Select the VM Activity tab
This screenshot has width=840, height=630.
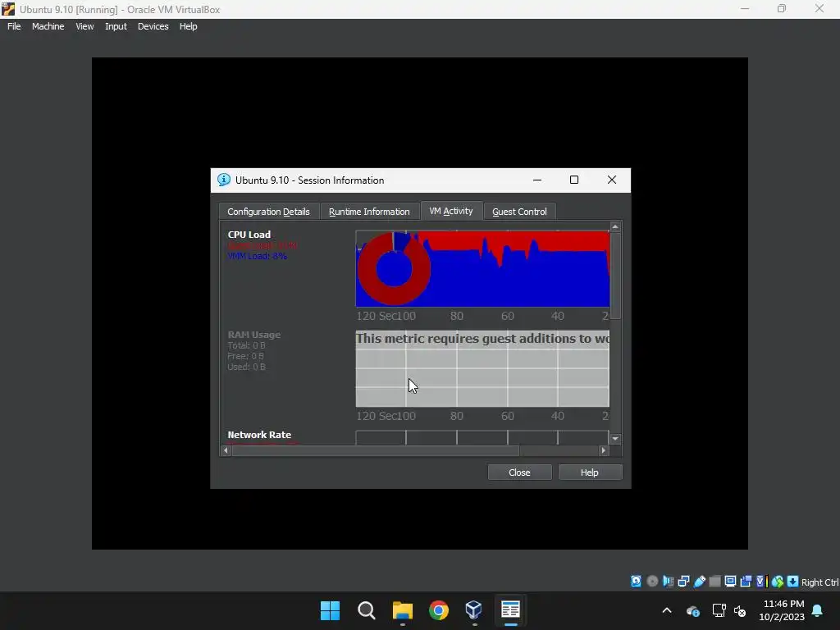(451, 211)
